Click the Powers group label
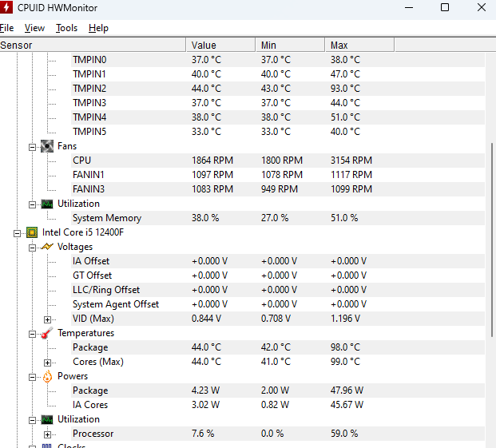 [x=73, y=376]
